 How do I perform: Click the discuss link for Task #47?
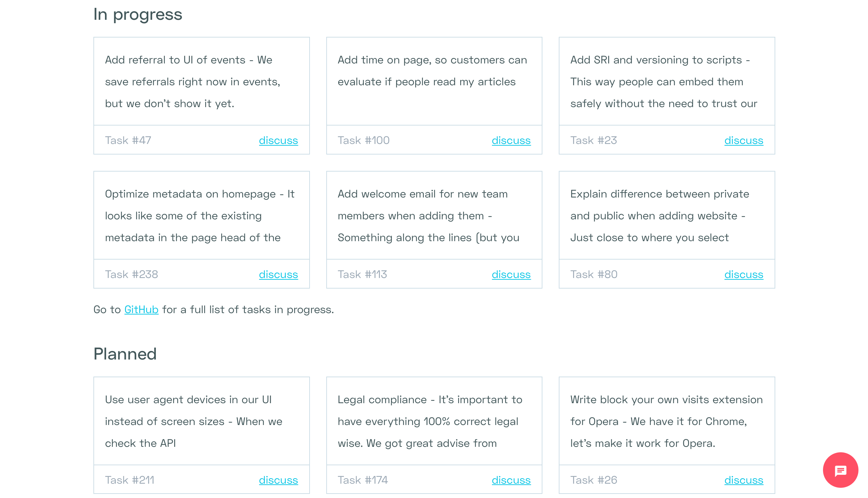coord(278,140)
